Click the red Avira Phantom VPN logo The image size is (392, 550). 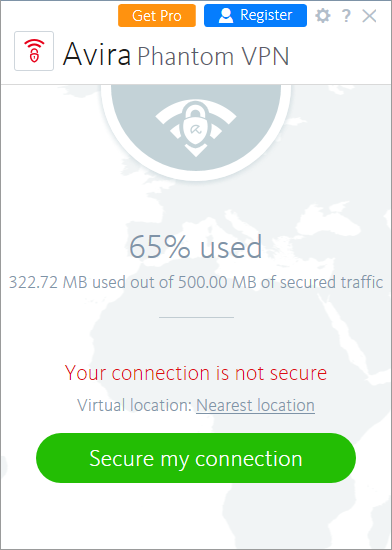click(34, 51)
